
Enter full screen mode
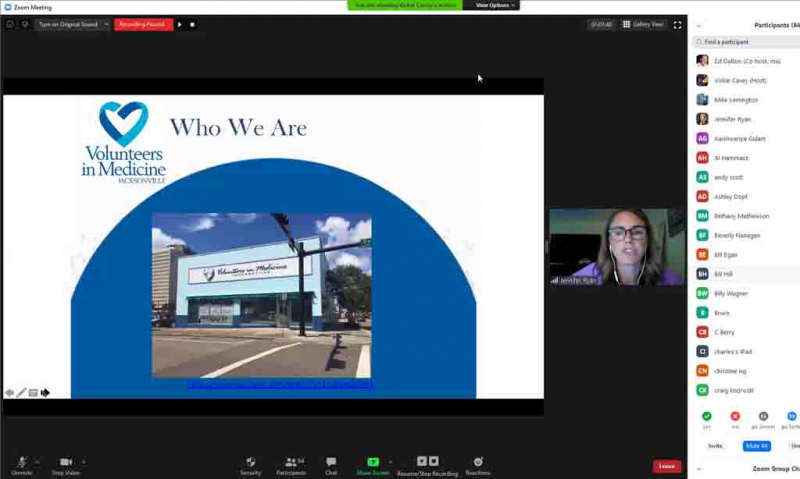click(677, 24)
